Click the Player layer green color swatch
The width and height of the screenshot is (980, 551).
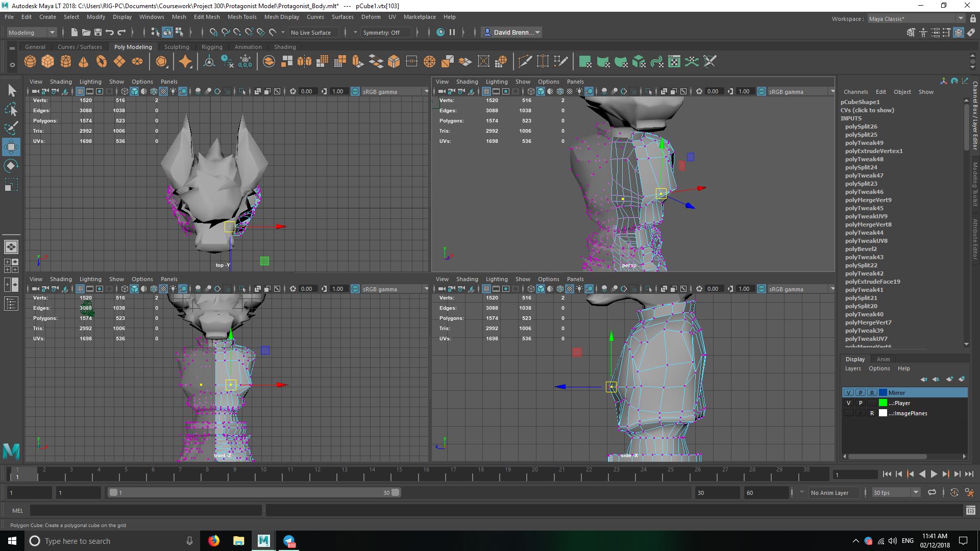883,403
